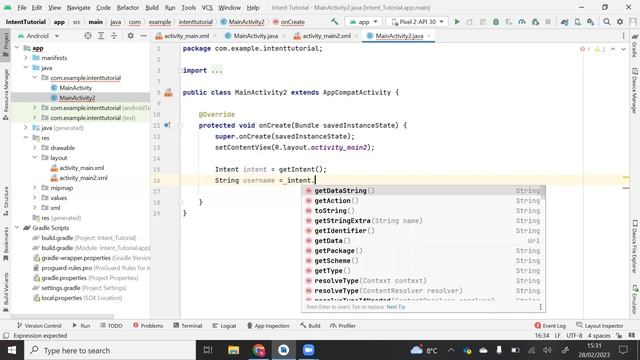Click the Debug app bug icon
This screenshot has height=360, width=640.
coord(496,22)
